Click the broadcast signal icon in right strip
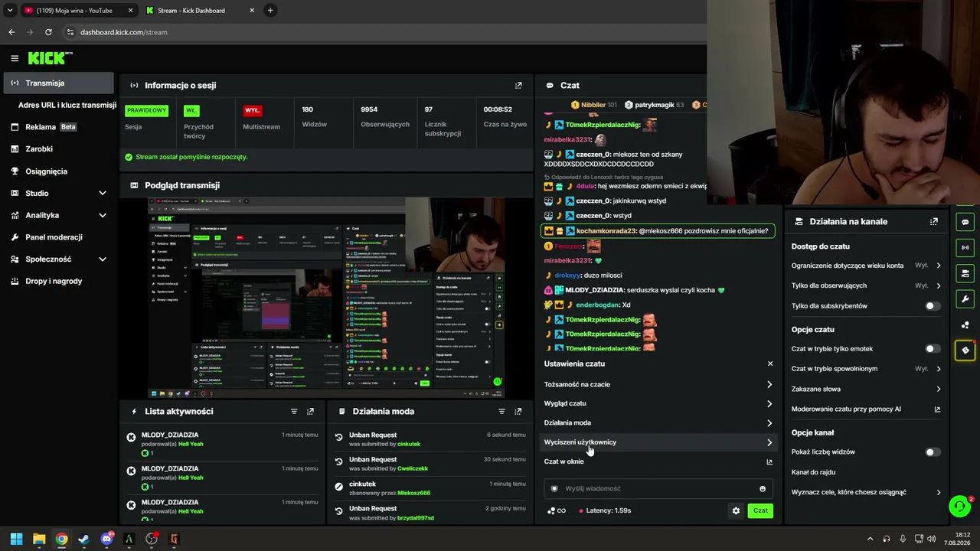The image size is (980, 551). (x=965, y=247)
